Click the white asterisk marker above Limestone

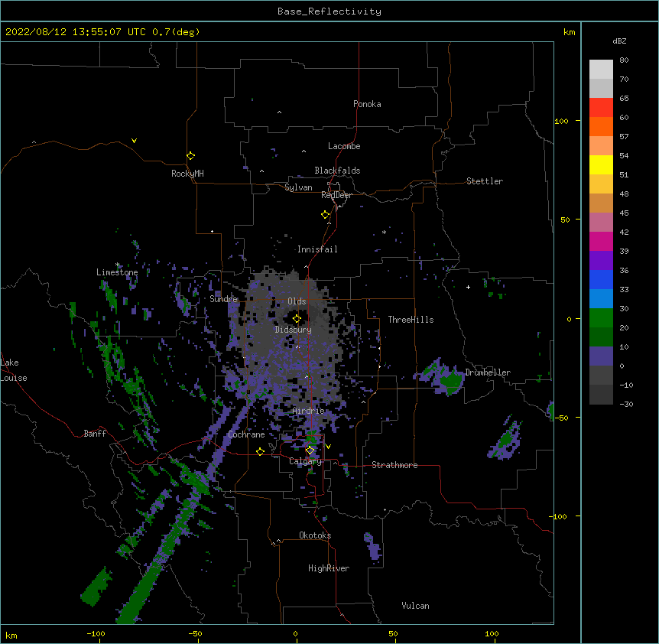118,265
